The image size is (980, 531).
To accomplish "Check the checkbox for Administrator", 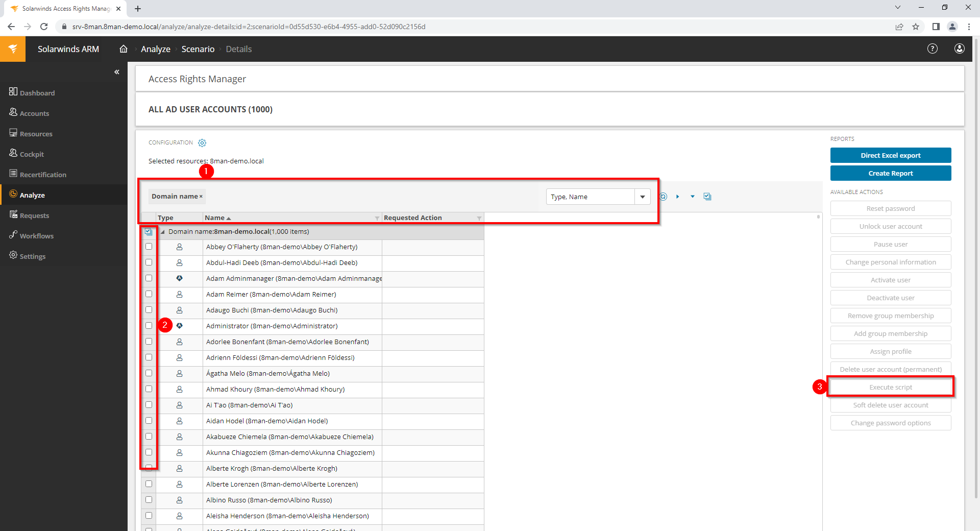I will [149, 325].
